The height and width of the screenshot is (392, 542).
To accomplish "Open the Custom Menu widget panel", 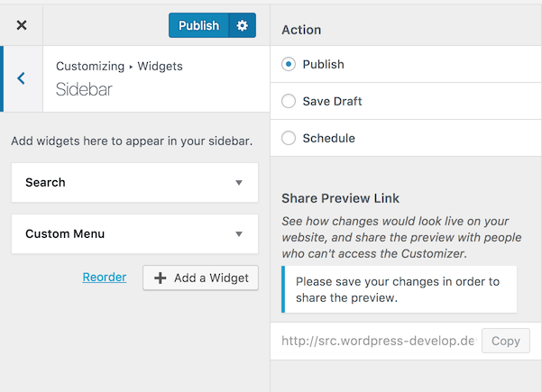I will click(x=134, y=233).
